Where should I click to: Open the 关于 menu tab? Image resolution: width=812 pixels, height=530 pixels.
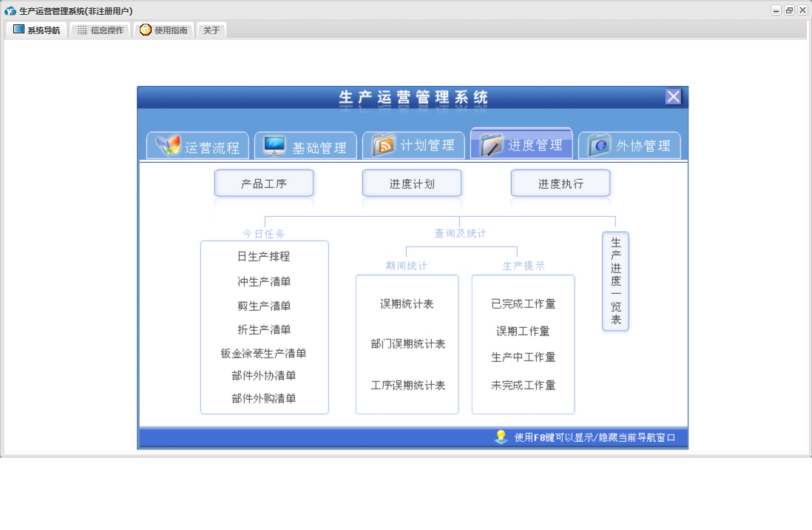212,30
